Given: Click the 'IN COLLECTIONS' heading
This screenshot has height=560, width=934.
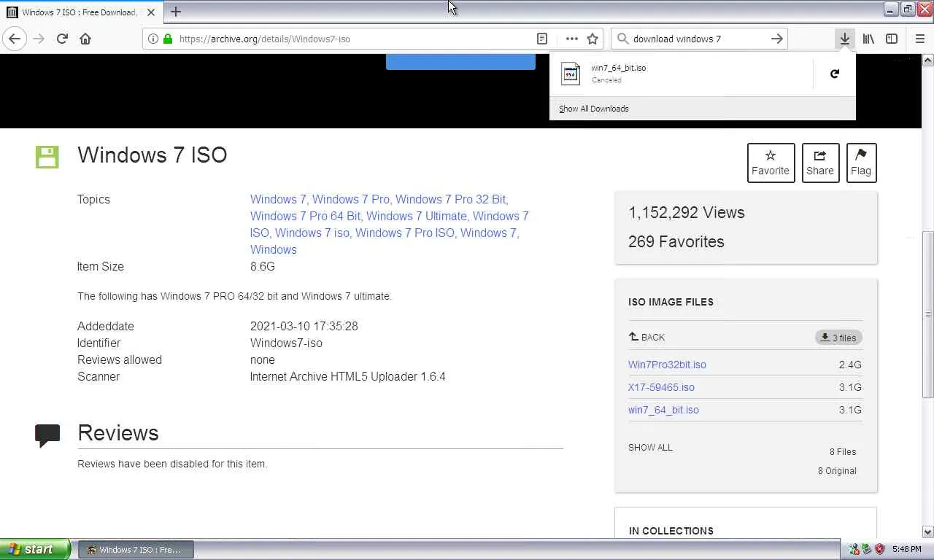Looking at the screenshot, I should tap(671, 531).
